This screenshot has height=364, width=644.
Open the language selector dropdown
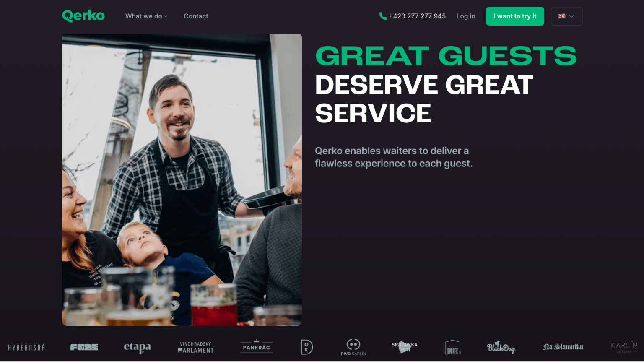point(566,16)
